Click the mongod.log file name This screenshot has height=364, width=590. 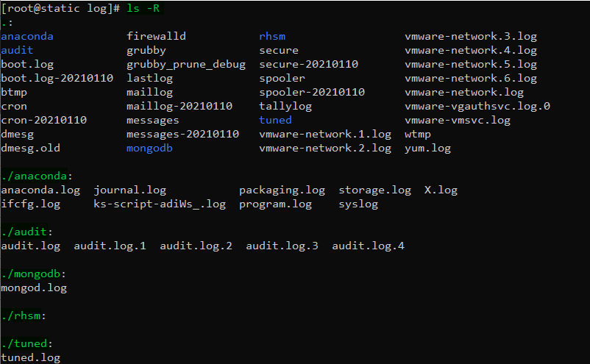(x=34, y=288)
